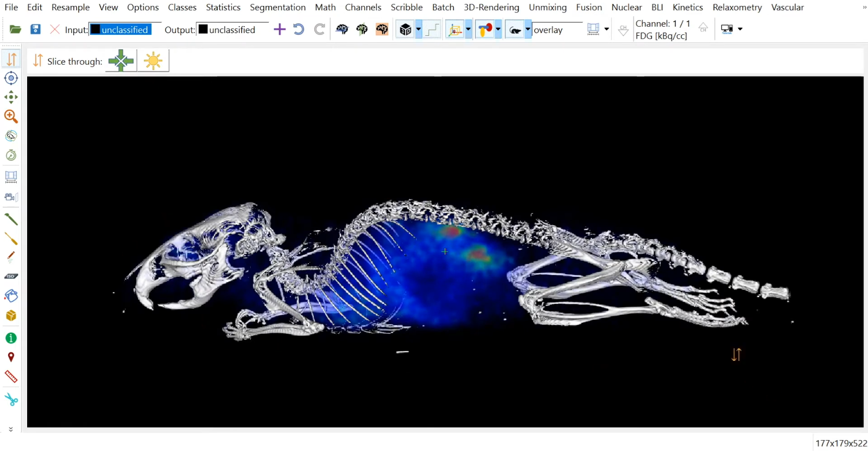Image resolution: width=868 pixels, height=451 pixels.
Task: Toggle the four-arrow pan tool in sidebar
Action: point(11,97)
